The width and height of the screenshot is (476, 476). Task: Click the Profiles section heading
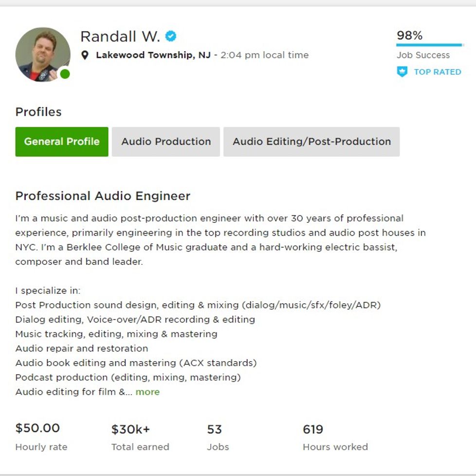(x=38, y=112)
